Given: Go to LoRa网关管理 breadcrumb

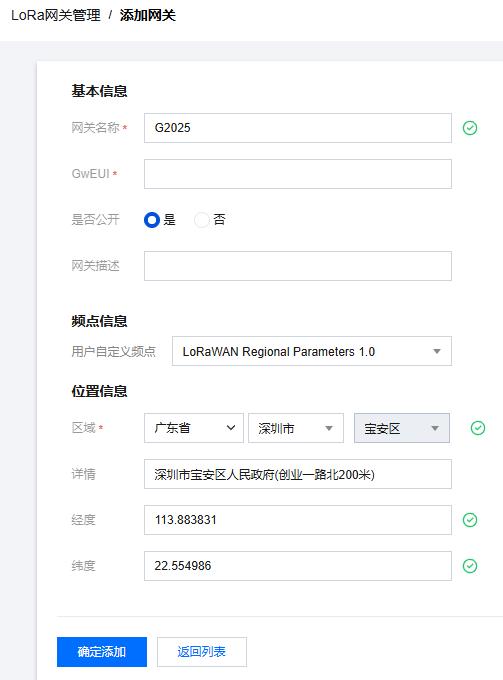Looking at the screenshot, I should [56, 15].
